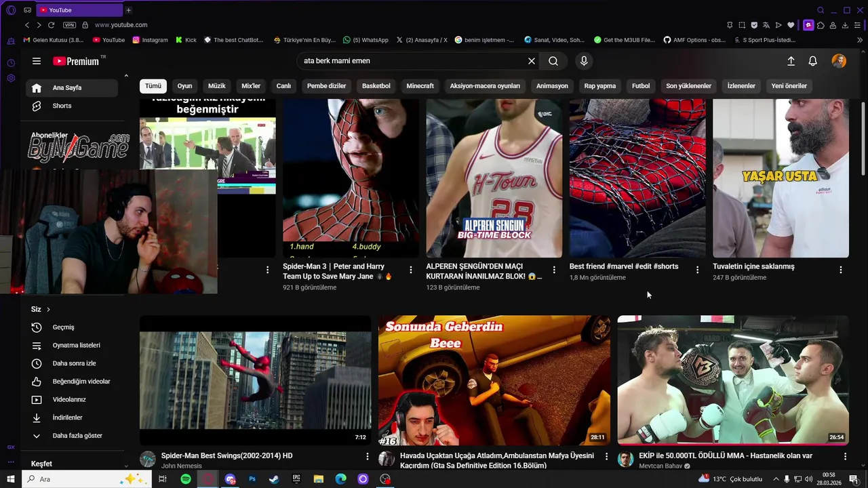868x488 pixels.
Task: Open the Yaşar Usta short thumbnail
Action: point(781,178)
